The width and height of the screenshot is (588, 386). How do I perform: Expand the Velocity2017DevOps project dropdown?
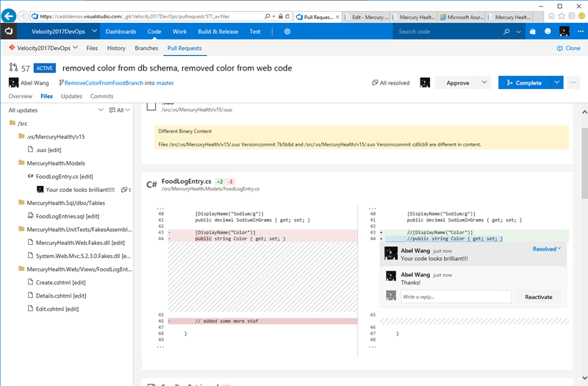(95, 31)
